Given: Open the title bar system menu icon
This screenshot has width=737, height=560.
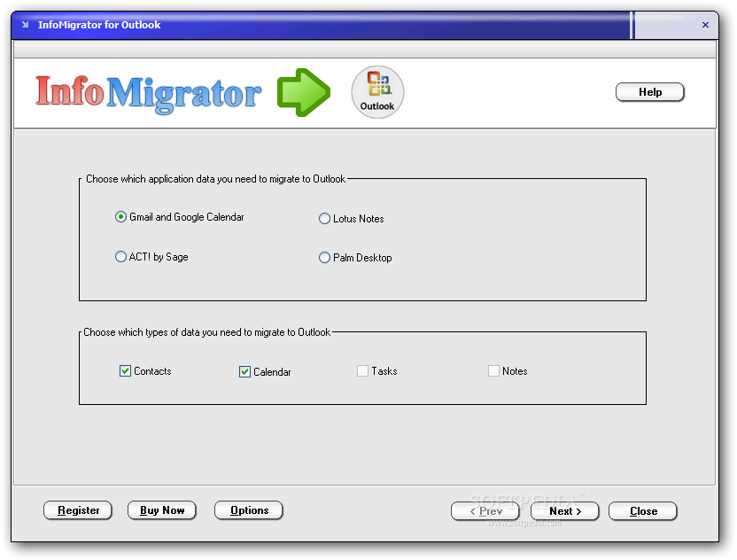Looking at the screenshot, I should 26,25.
